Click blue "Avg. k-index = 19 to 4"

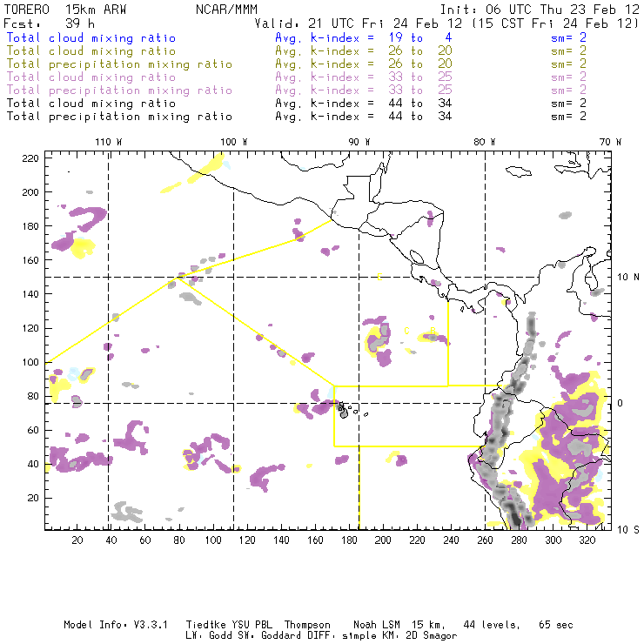point(364,37)
